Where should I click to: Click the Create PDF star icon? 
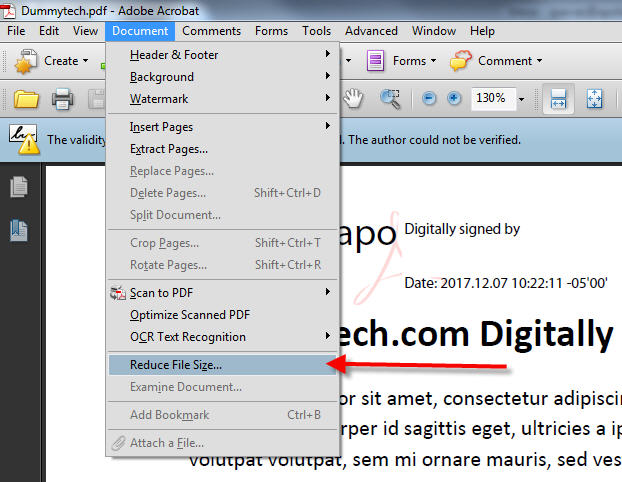(x=26, y=61)
